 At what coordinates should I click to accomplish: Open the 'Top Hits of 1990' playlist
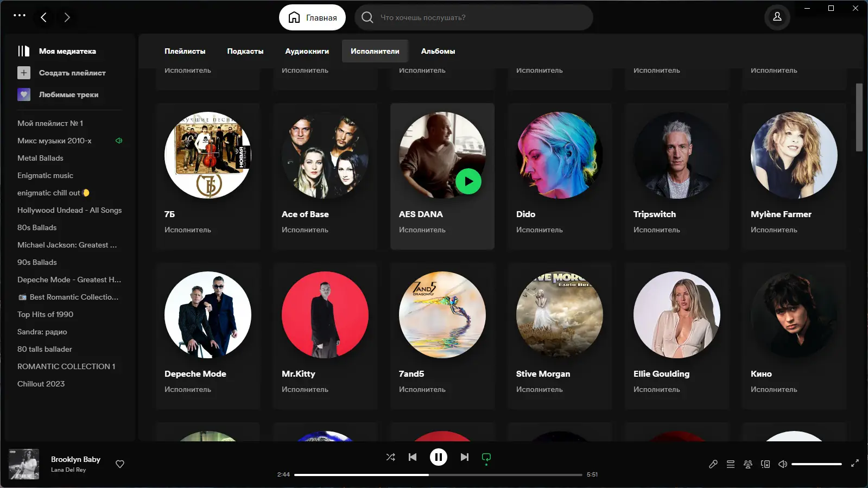[x=45, y=314]
